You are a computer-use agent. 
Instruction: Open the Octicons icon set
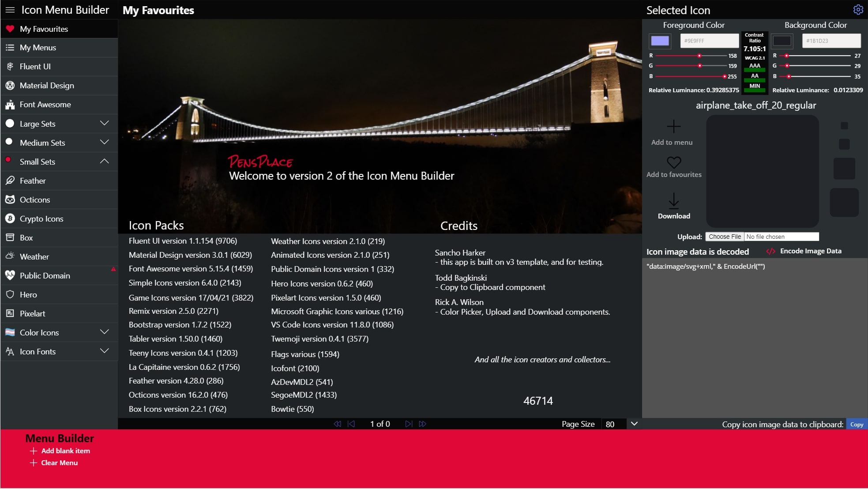click(x=34, y=199)
